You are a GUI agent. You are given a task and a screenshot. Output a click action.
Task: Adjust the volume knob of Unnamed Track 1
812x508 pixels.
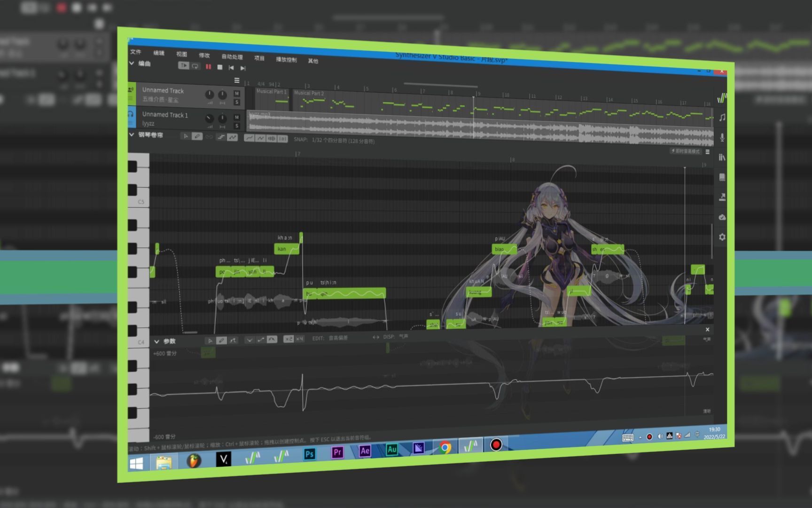click(210, 119)
